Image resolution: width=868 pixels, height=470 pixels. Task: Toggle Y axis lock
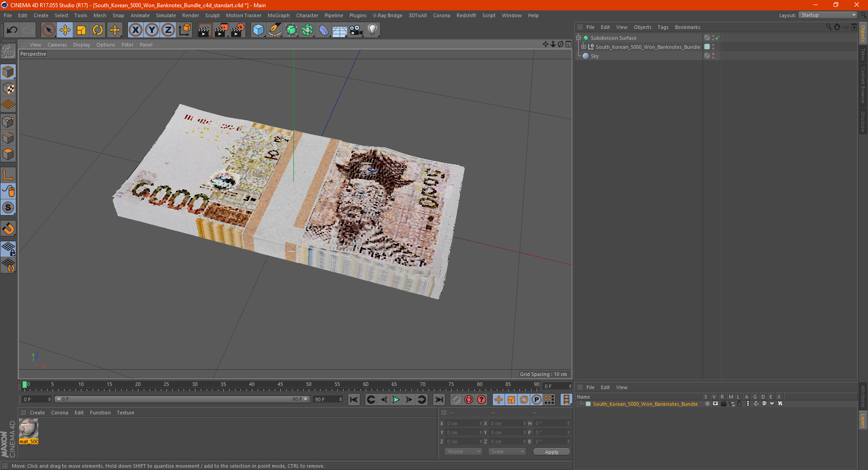point(152,30)
